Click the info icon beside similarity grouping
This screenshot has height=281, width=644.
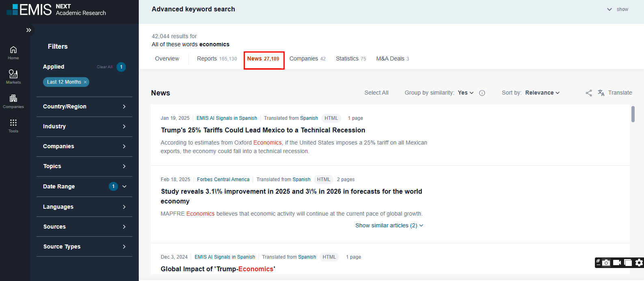(x=482, y=93)
